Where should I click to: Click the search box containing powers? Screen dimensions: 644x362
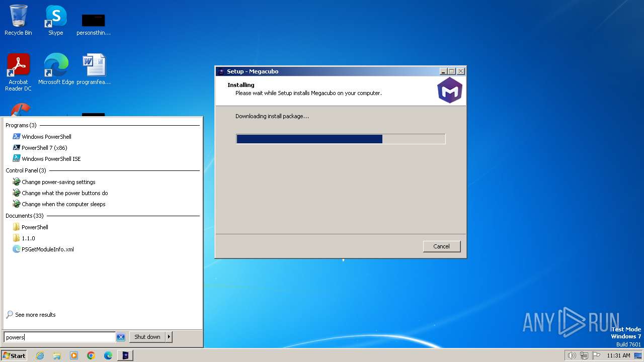pyautogui.click(x=59, y=337)
